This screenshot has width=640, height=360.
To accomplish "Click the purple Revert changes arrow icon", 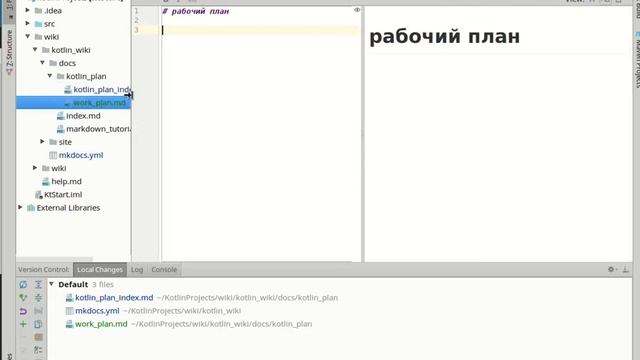I will click(23, 311).
